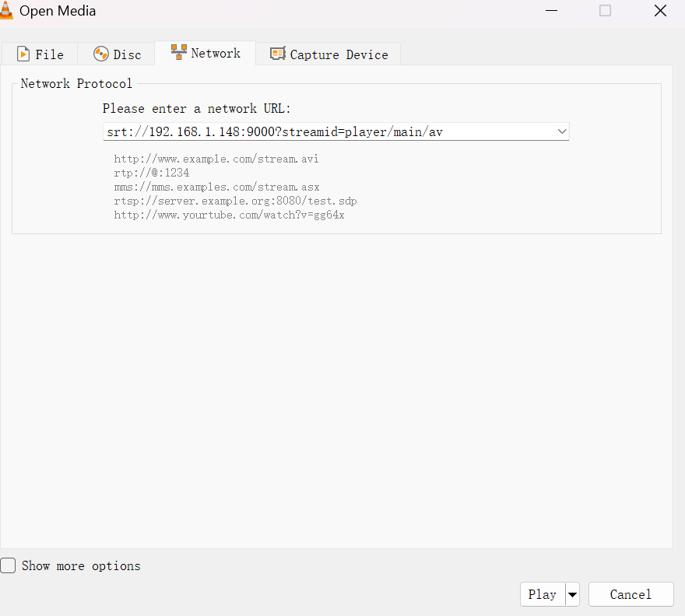The image size is (685, 616).
Task: Switch to the File tab
Action: 40,54
